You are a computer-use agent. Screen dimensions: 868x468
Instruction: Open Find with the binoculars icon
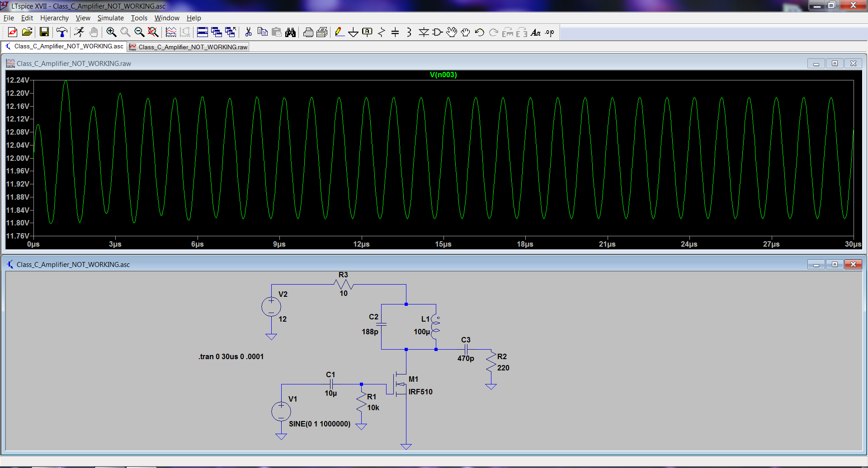[x=291, y=32]
